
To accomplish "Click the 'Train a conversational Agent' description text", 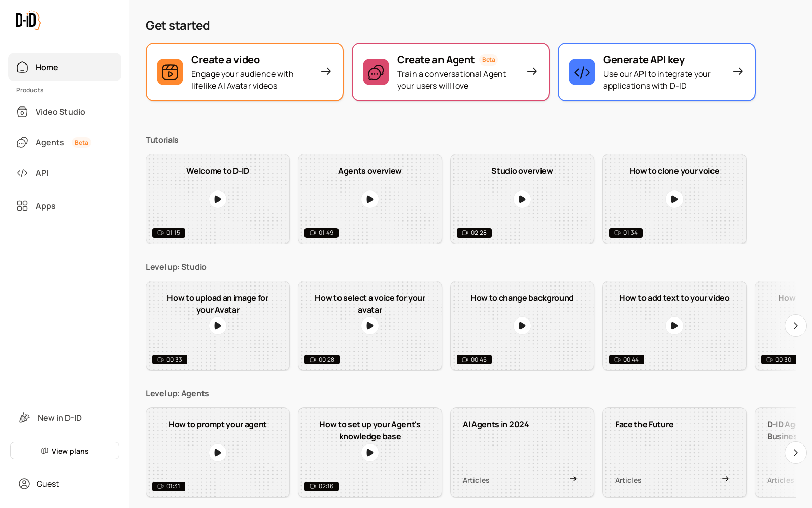I will click(452, 80).
